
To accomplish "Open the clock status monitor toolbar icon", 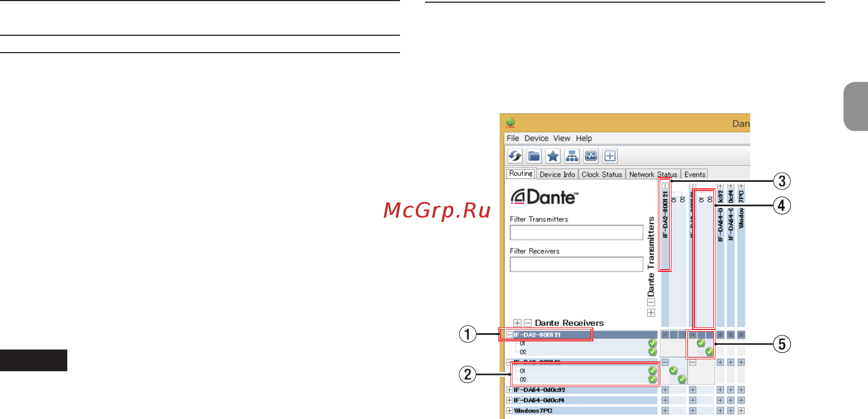I will click(591, 156).
